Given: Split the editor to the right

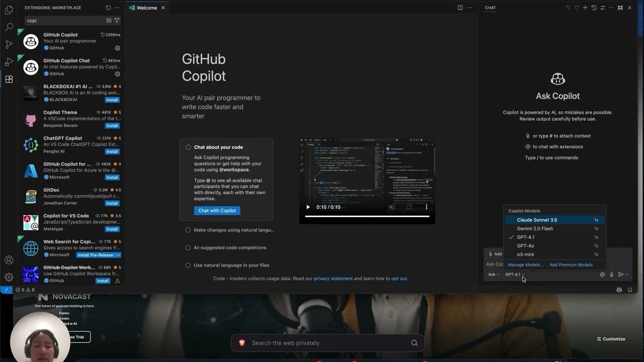Looking at the screenshot, I should coord(460,8).
